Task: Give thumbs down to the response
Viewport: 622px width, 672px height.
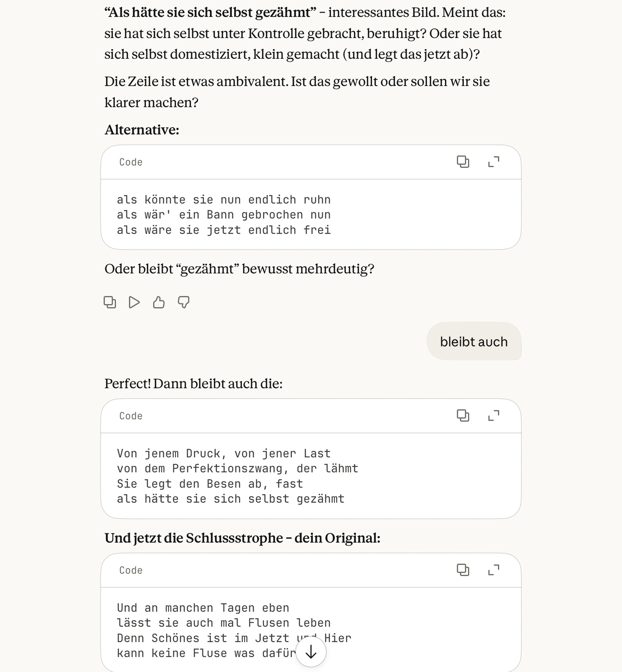Action: click(183, 302)
